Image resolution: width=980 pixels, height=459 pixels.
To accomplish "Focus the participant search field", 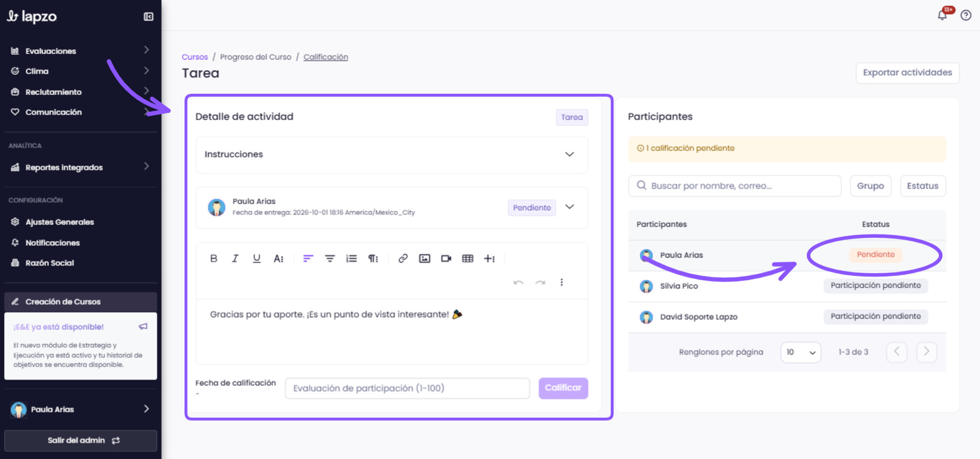I will pyautogui.click(x=735, y=186).
